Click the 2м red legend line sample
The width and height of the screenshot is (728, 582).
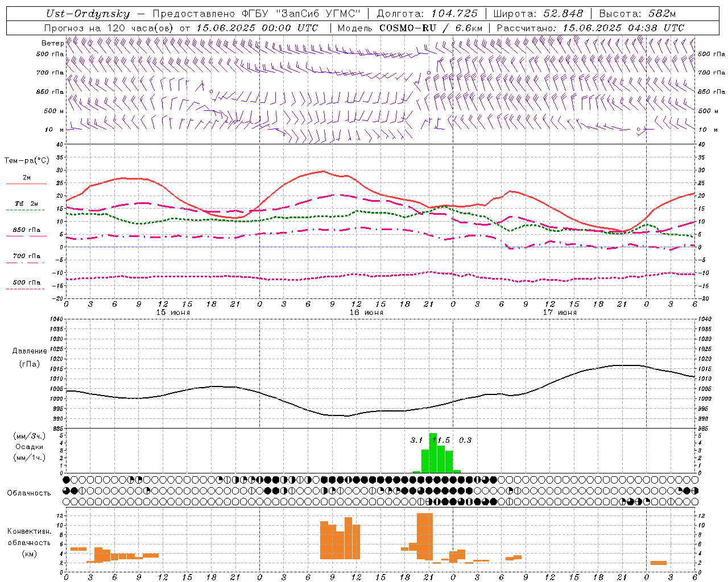coord(26,184)
